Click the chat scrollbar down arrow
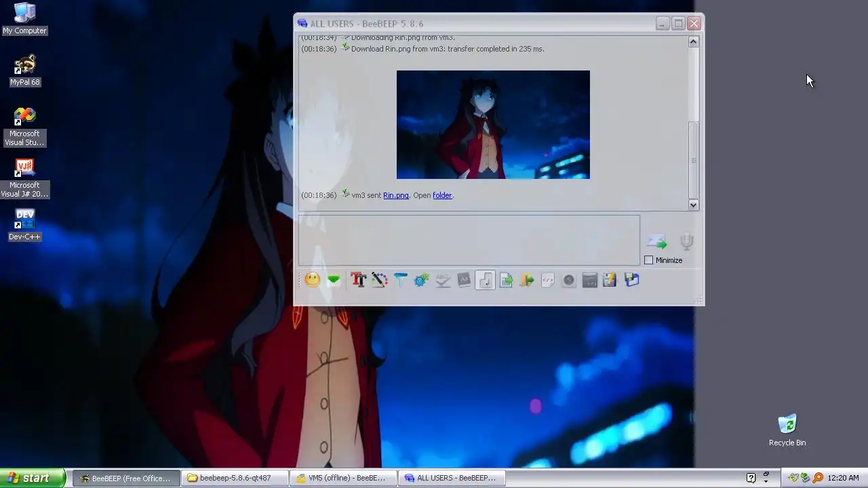Screen dimensions: 868x488 [x=693, y=205]
